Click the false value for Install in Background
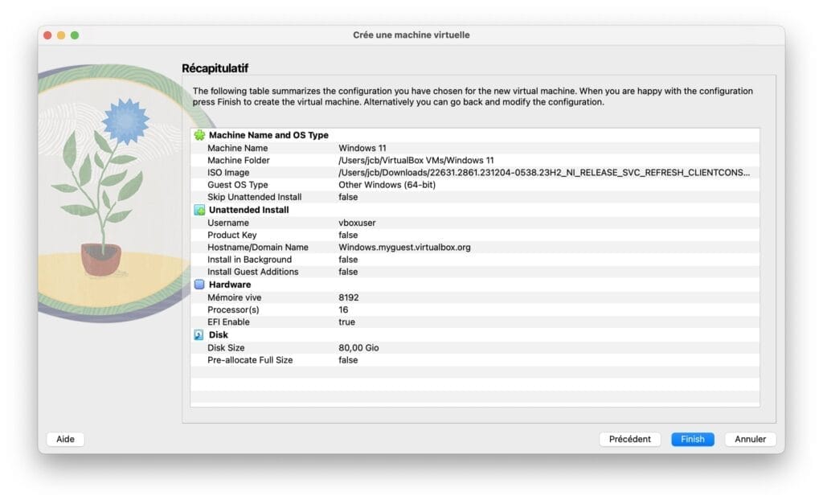This screenshot has height=504, width=823. point(348,260)
